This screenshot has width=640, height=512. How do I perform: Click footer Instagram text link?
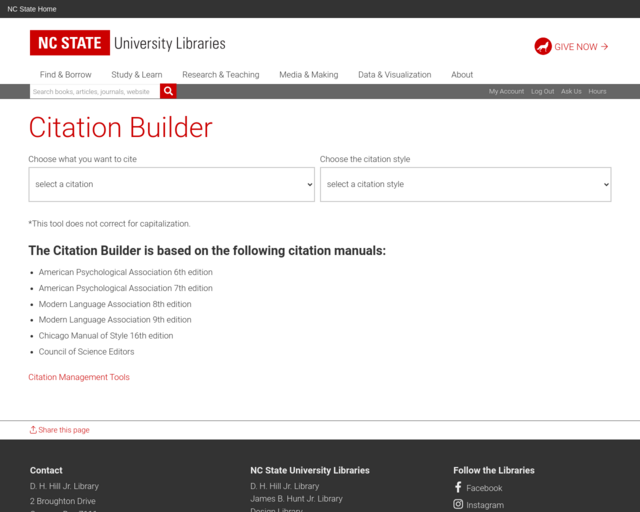485,505
